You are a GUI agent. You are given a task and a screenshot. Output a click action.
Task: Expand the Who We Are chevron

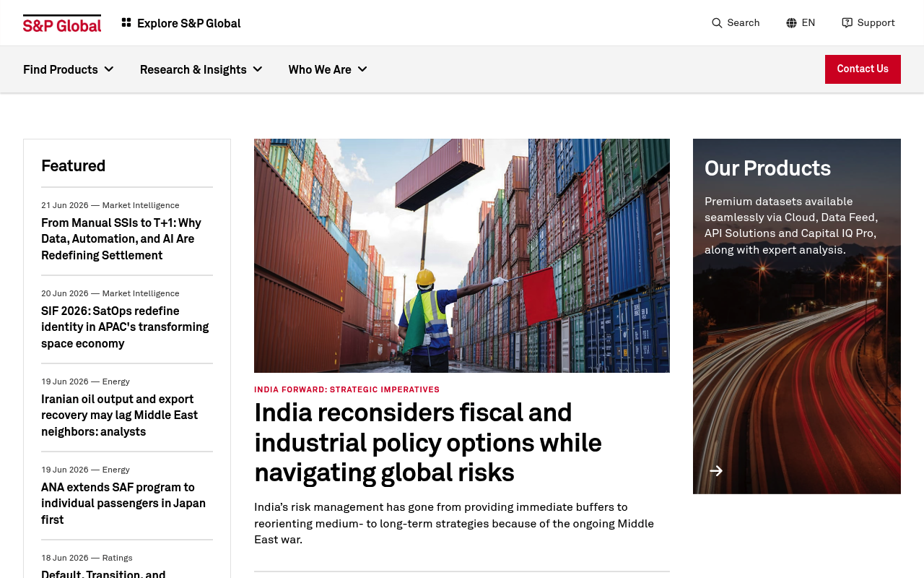click(x=362, y=69)
